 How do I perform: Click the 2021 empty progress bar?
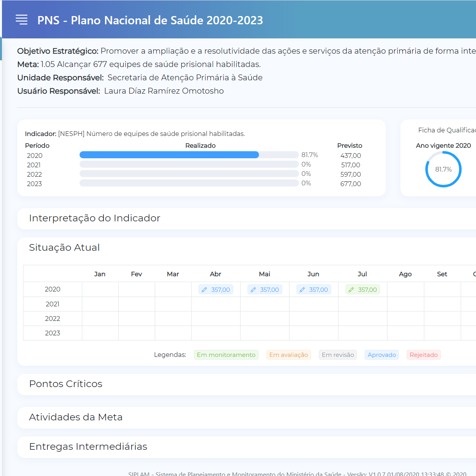(x=189, y=164)
